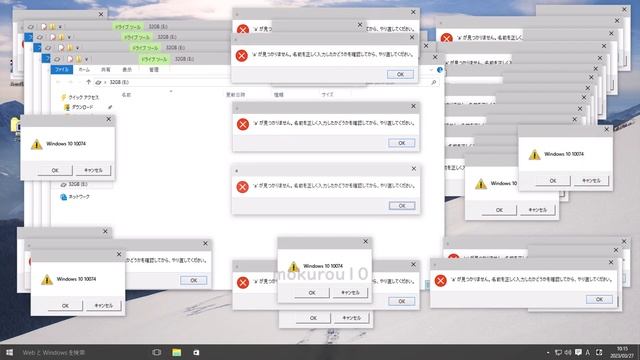Click the Explorer search magnifier icon
This screenshot has width=640, height=360.
[433, 82]
